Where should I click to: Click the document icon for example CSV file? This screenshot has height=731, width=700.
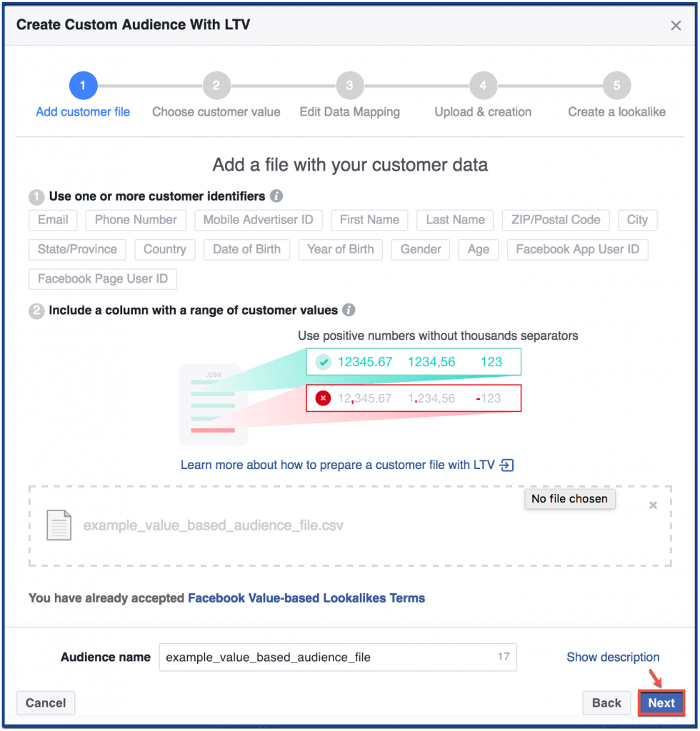coord(59,525)
